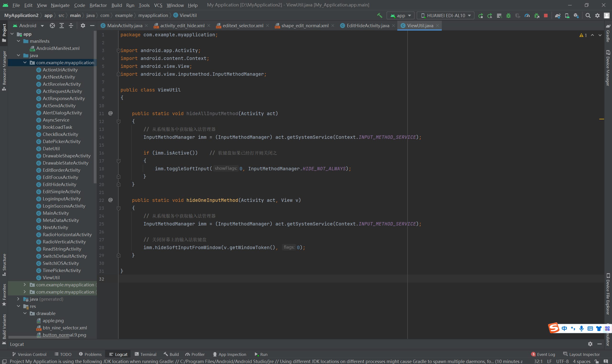612x364 pixels.
Task: Click the Make Project hammer icon
Action: pos(380,16)
